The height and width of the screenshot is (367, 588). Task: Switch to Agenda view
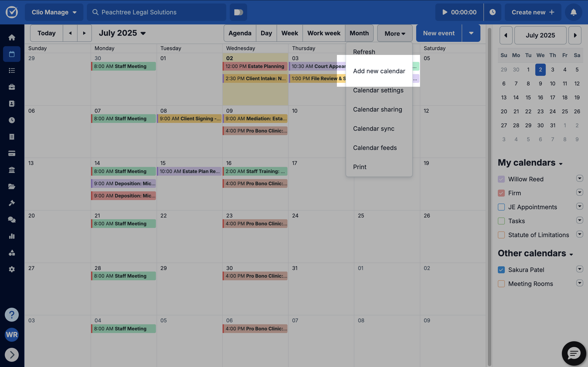point(240,33)
